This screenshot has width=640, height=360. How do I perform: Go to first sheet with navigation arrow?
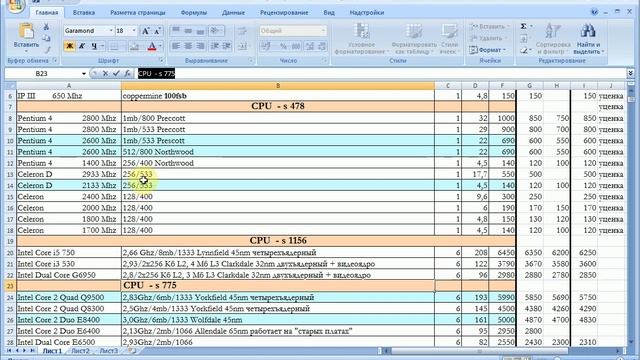(9, 351)
